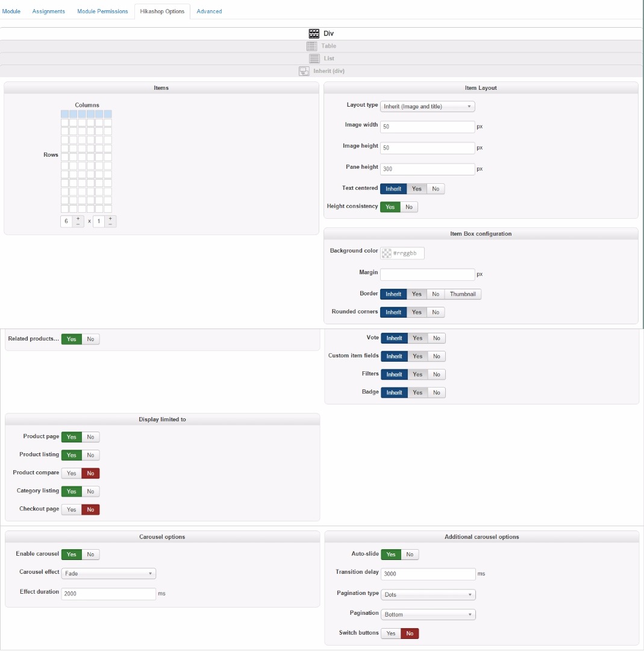Set Border to Yes

click(417, 294)
